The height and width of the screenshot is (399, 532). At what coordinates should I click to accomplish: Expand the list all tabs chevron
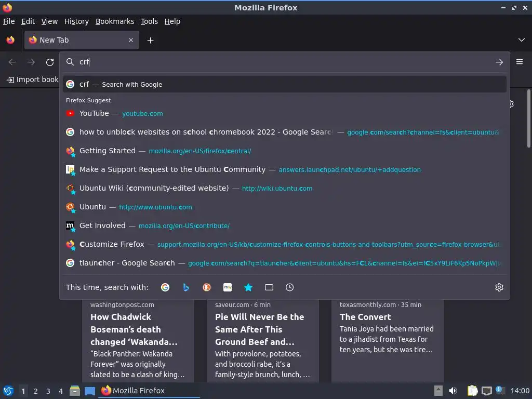pyautogui.click(x=522, y=40)
